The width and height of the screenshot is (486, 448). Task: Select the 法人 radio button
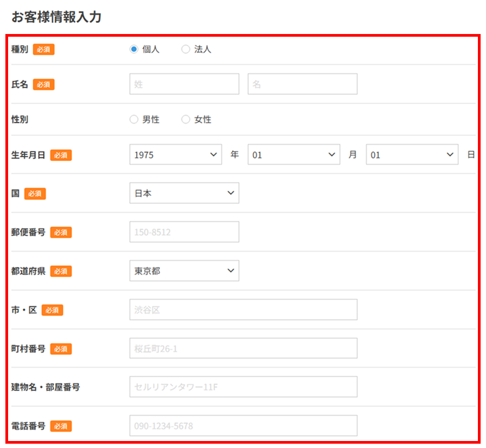(186, 49)
